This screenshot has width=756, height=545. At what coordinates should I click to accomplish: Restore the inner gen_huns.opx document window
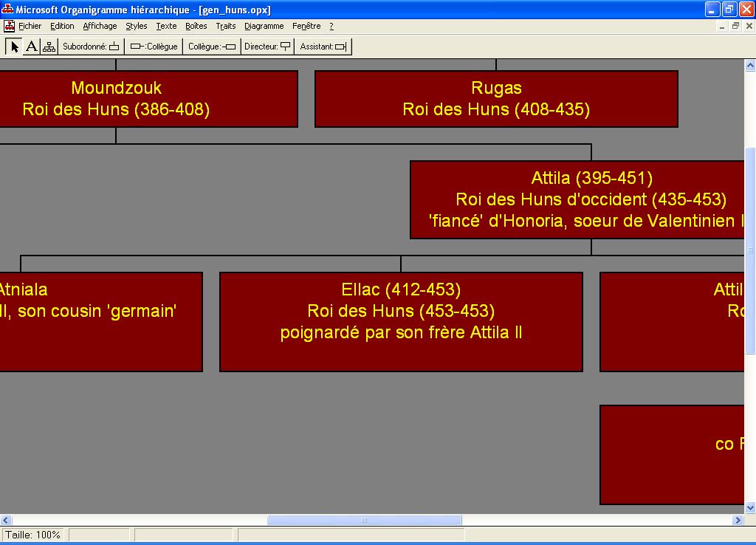(735, 26)
